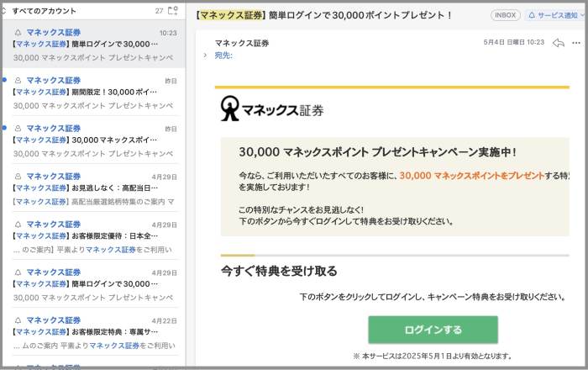Expand recipient details with the chevron beside 宛先
588x370 pixels.
[x=205, y=55]
